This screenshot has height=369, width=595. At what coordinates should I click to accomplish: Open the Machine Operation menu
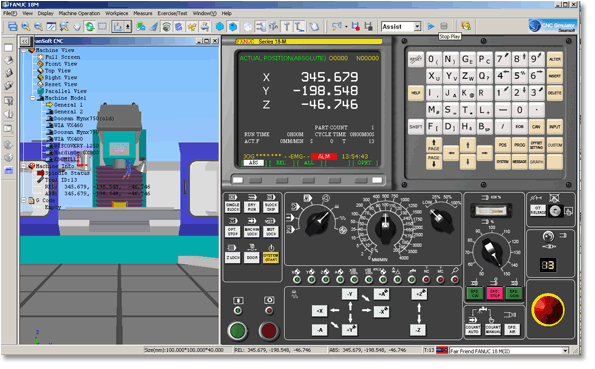[x=80, y=13]
